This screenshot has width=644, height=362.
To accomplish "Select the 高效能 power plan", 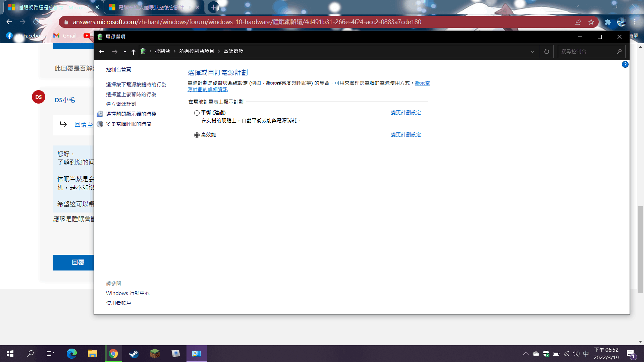I will [197, 135].
